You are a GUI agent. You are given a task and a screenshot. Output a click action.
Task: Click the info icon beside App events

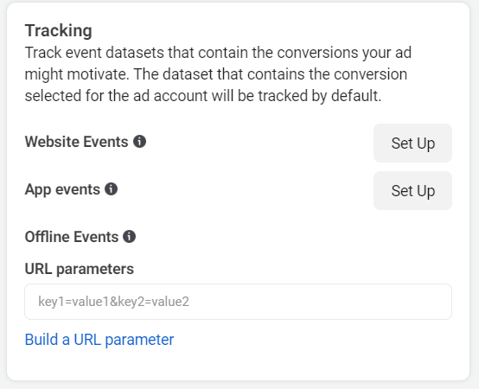click(x=111, y=189)
